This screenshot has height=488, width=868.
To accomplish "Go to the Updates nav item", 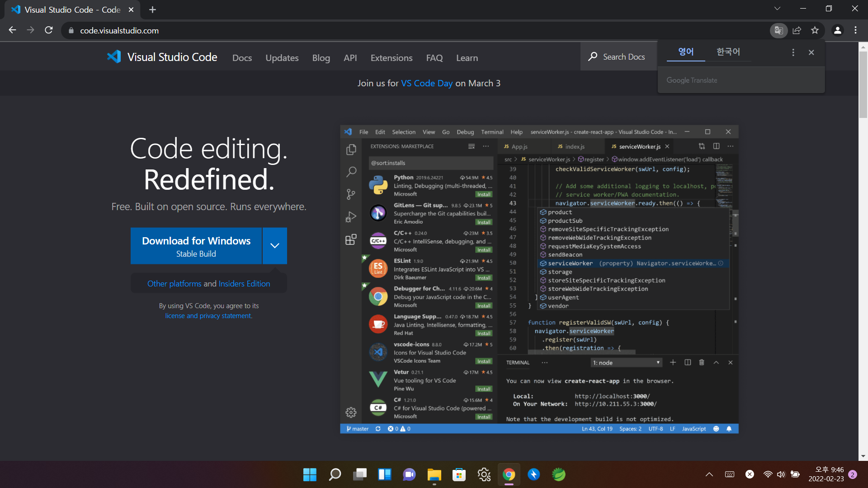I will click(x=282, y=58).
